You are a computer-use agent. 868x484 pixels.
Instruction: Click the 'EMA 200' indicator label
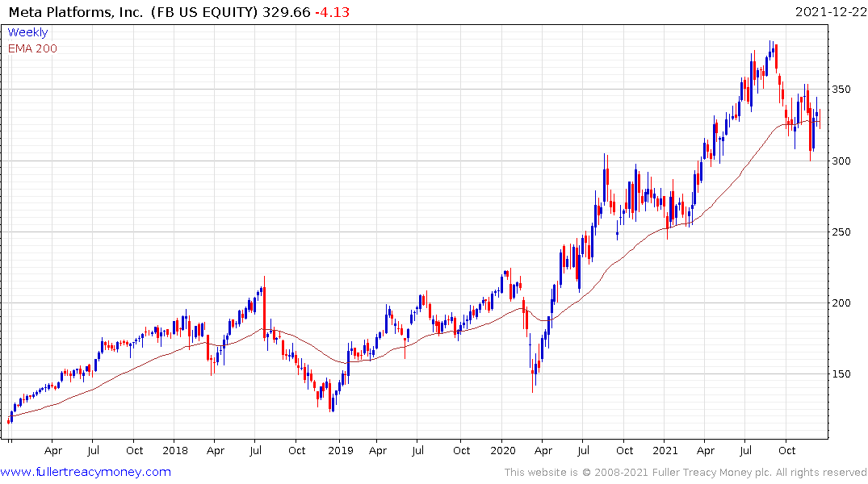click(32, 48)
